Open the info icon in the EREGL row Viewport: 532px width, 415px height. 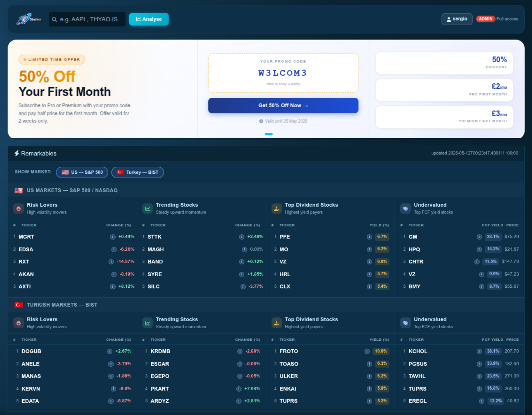click(482, 401)
